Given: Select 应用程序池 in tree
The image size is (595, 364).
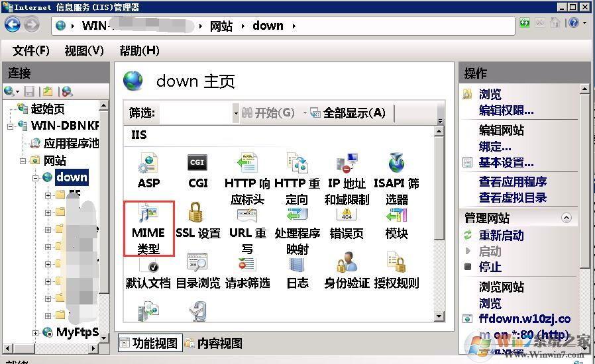Looking at the screenshot, I should click(x=71, y=144).
